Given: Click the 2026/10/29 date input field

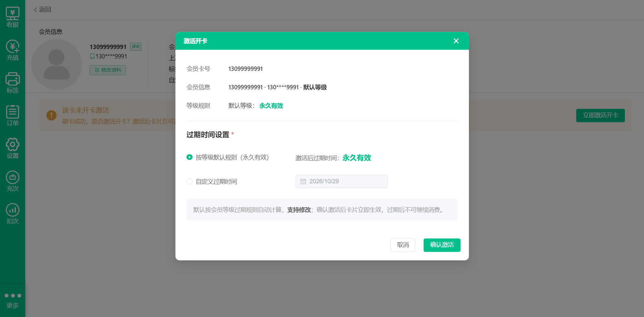Looking at the screenshot, I should (341, 181).
